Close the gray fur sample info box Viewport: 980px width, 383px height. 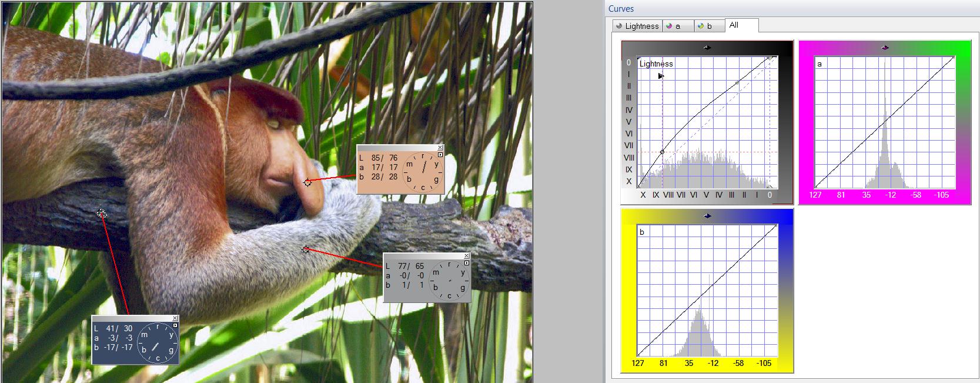pyautogui.click(x=467, y=256)
